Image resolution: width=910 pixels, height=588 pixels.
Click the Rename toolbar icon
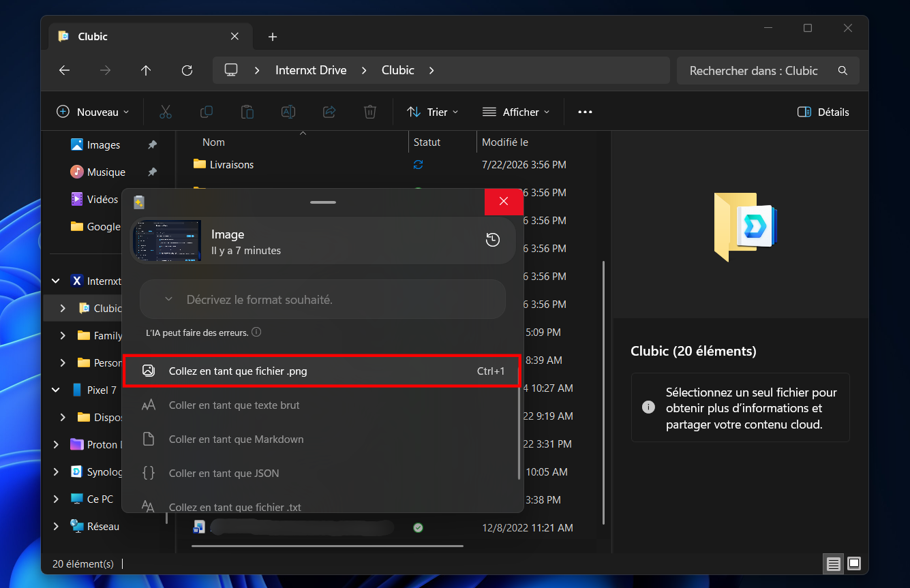point(288,112)
